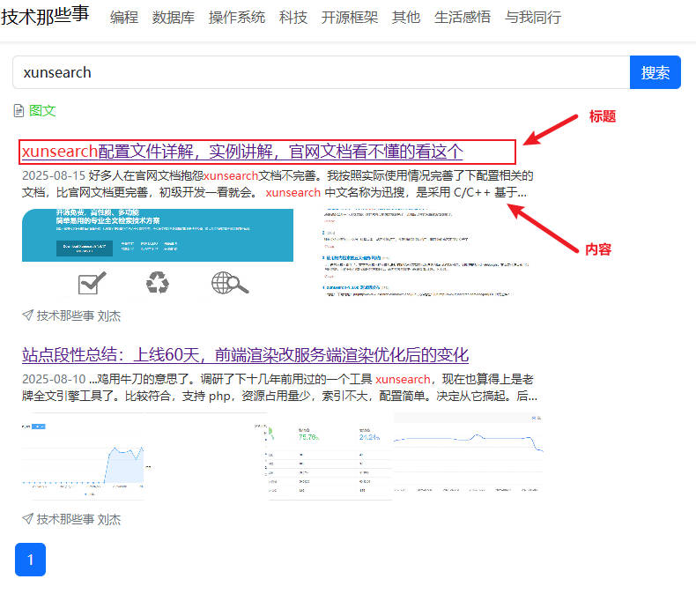Select the 其他 category in the navbar
Screen dimensions: 696x616
tap(406, 18)
